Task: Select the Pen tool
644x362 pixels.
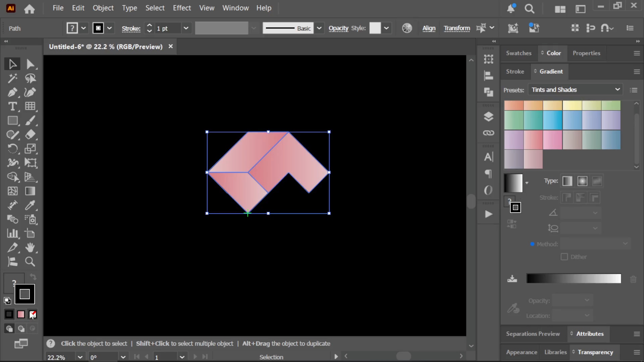Action: pos(12,93)
